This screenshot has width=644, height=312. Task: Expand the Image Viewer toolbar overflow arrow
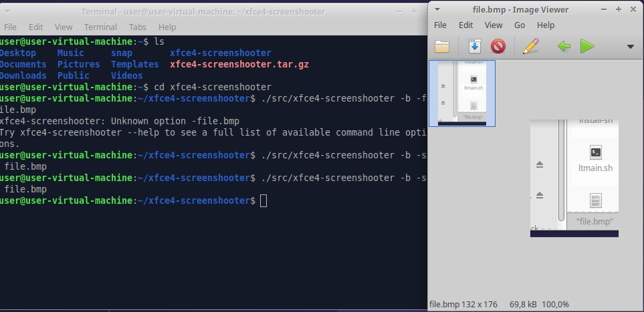click(x=630, y=47)
